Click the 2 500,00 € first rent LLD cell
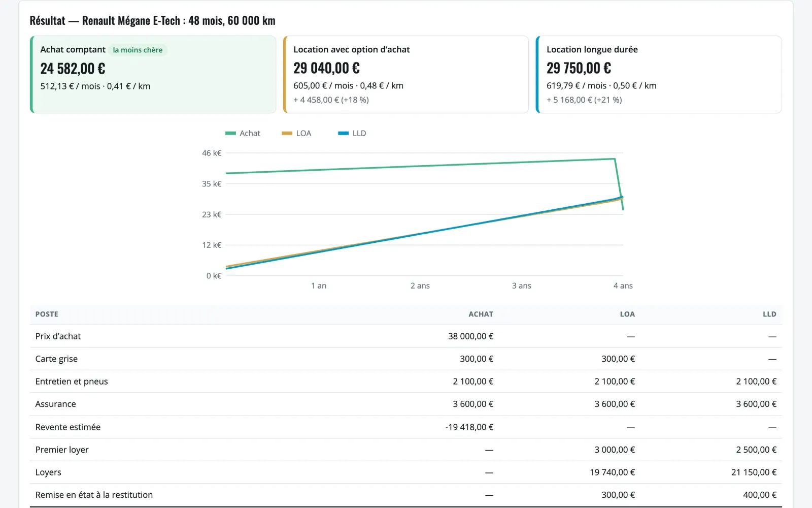 coord(756,450)
